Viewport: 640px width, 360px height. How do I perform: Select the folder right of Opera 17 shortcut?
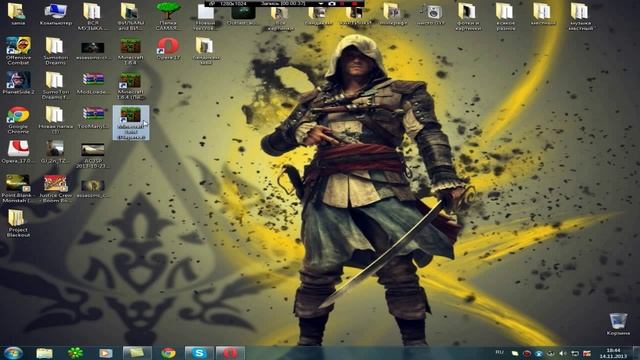point(205,50)
